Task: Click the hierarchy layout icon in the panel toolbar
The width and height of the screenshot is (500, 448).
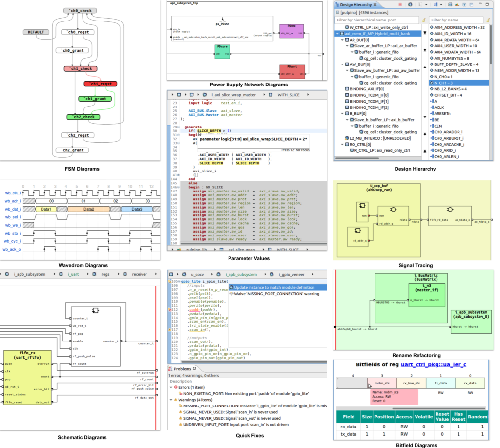Action: pos(436,5)
